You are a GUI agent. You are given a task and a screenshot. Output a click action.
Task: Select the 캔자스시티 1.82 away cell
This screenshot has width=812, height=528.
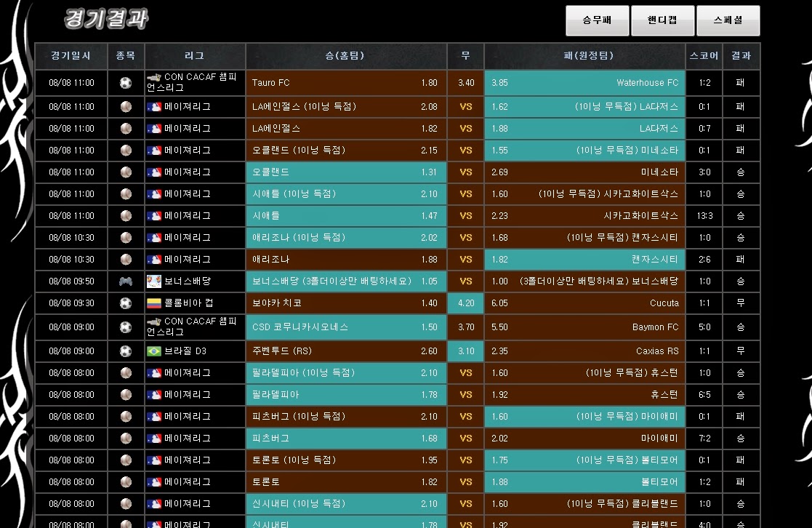(x=584, y=260)
